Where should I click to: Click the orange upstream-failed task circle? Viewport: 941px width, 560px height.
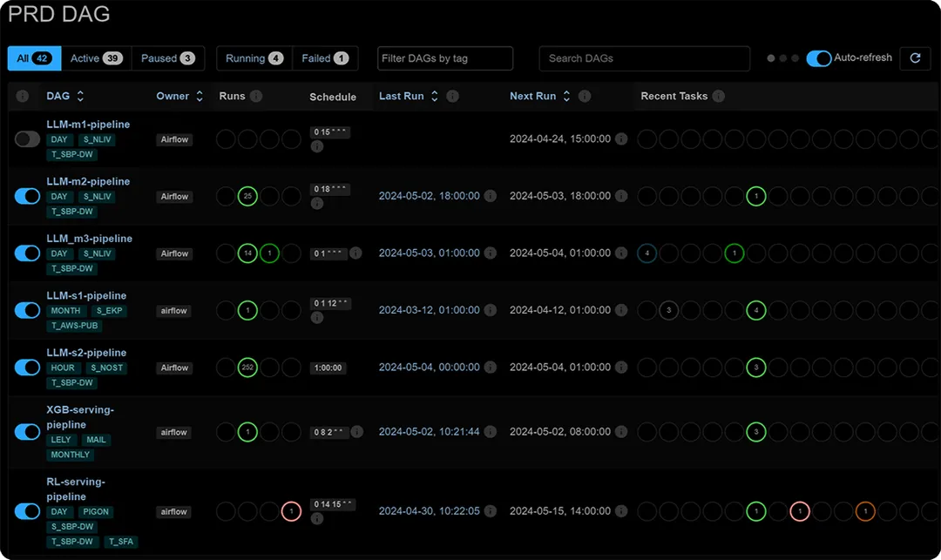[x=865, y=511]
